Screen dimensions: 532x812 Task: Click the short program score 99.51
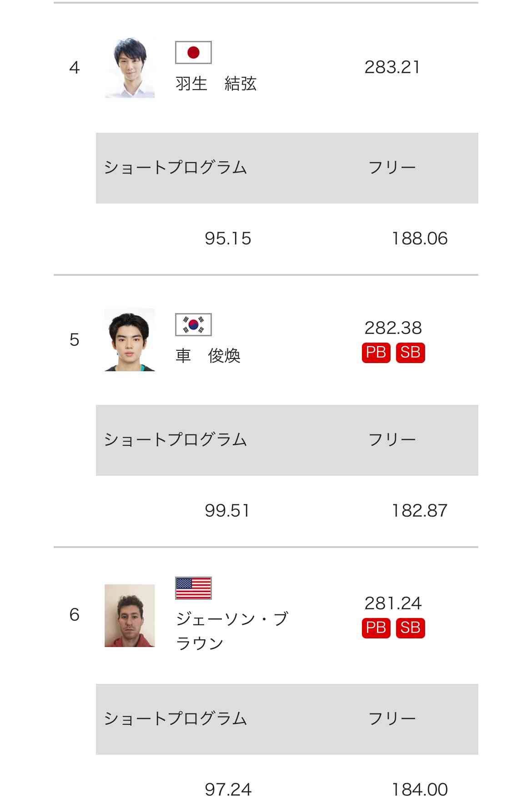point(227,511)
